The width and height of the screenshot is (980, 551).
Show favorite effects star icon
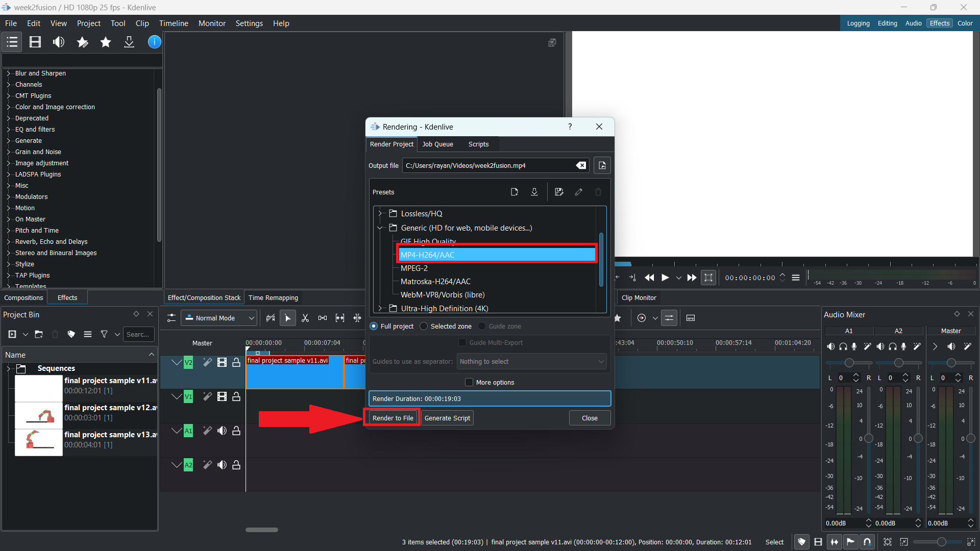pos(106,42)
